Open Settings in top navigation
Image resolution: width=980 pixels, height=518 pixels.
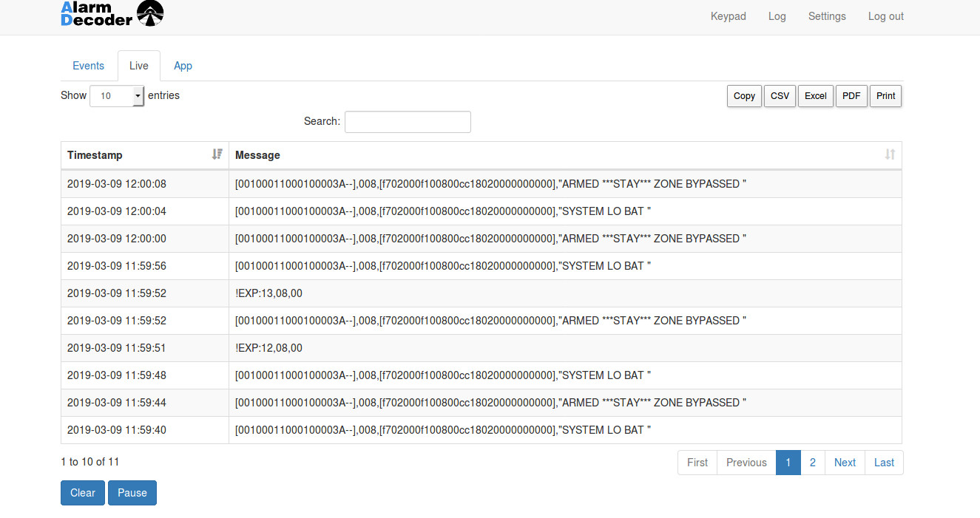coord(826,16)
